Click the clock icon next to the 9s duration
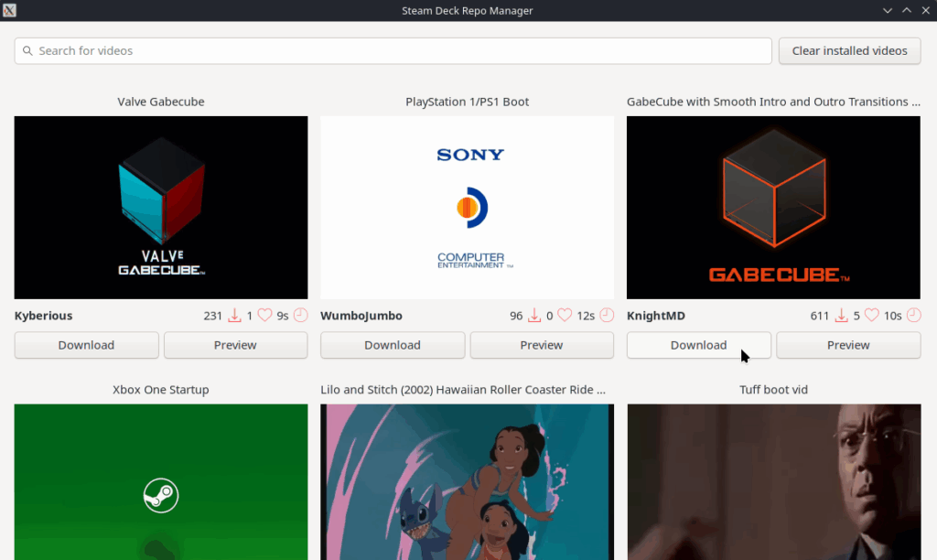 [x=297, y=315]
